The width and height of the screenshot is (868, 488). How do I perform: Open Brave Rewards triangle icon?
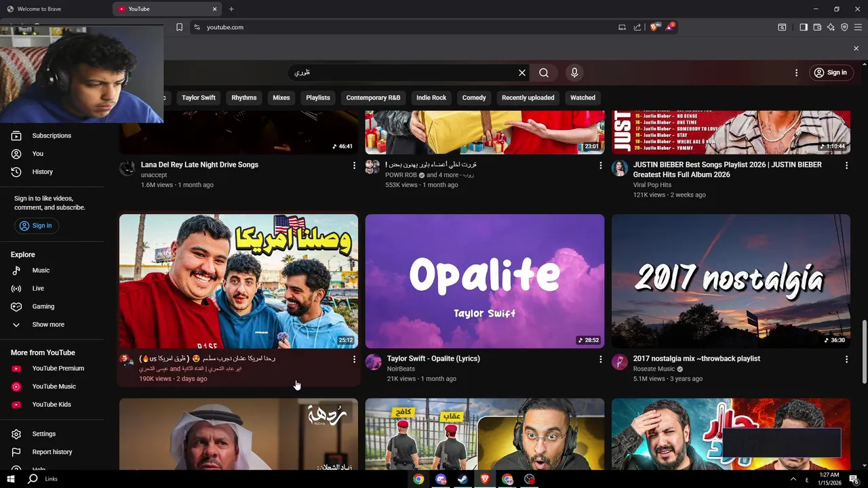tap(670, 27)
